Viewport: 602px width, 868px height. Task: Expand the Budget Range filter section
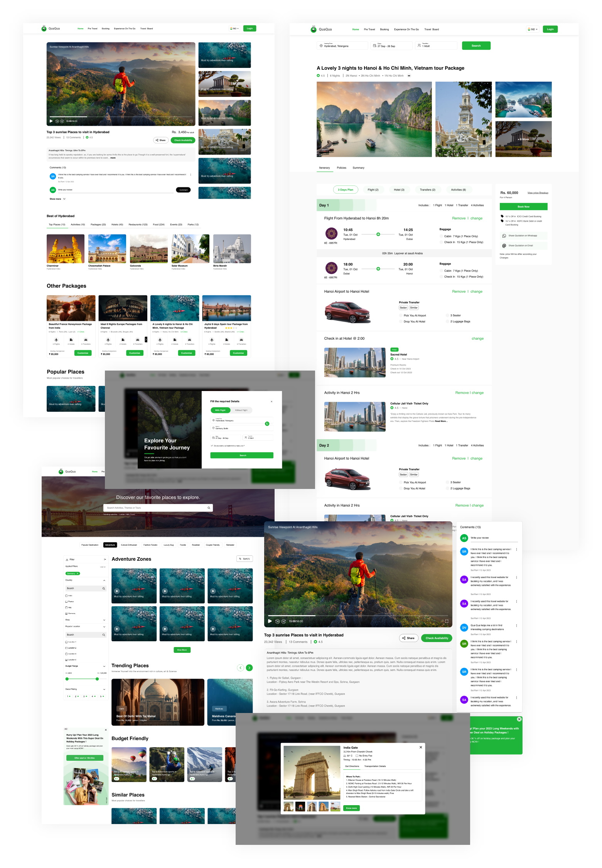(104, 666)
